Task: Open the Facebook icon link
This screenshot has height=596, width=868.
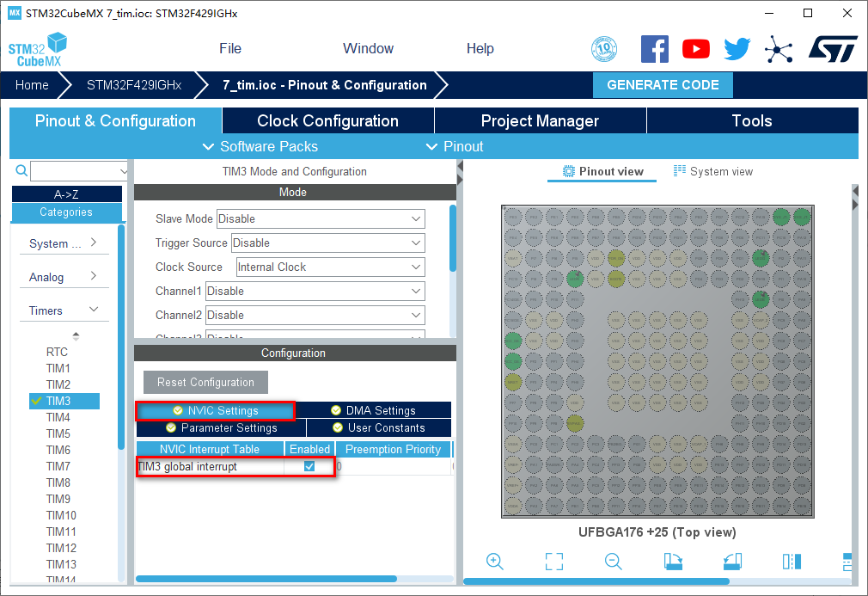Action: (x=655, y=49)
